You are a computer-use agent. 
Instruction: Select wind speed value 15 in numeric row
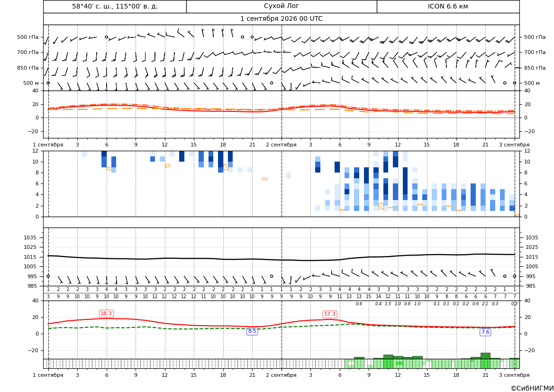tap(369, 297)
